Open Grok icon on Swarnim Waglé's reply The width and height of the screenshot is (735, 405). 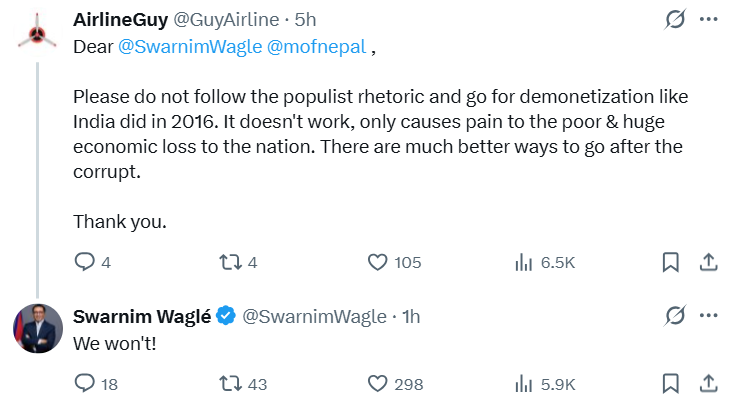click(x=675, y=316)
